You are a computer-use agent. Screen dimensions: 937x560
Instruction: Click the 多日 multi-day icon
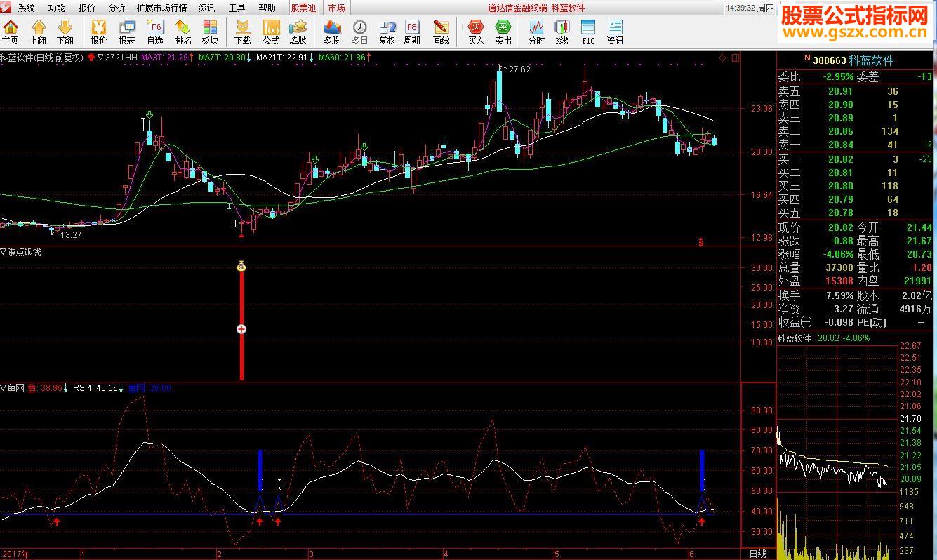[359, 32]
